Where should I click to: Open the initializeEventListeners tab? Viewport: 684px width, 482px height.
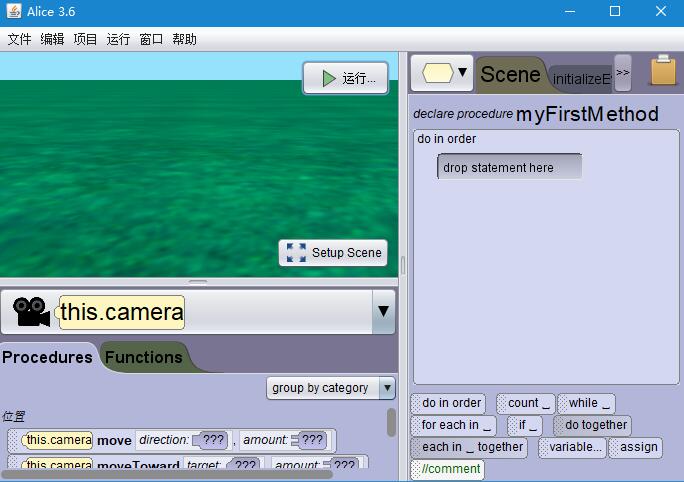581,78
